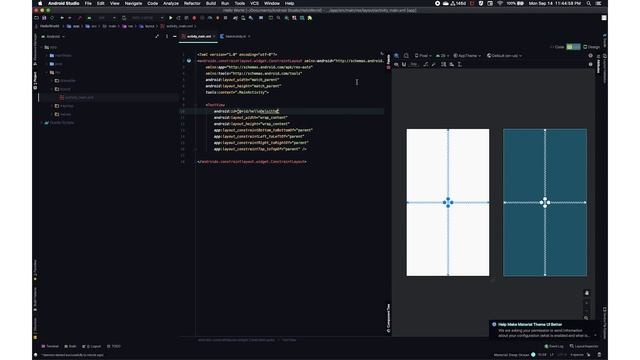
Task: Open the Event Log
Action: coord(554,346)
